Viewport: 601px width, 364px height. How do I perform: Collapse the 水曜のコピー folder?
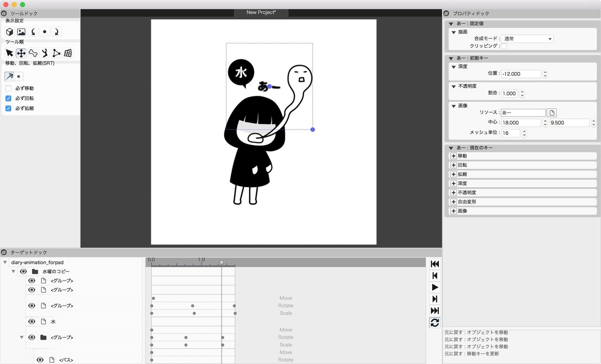click(14, 272)
